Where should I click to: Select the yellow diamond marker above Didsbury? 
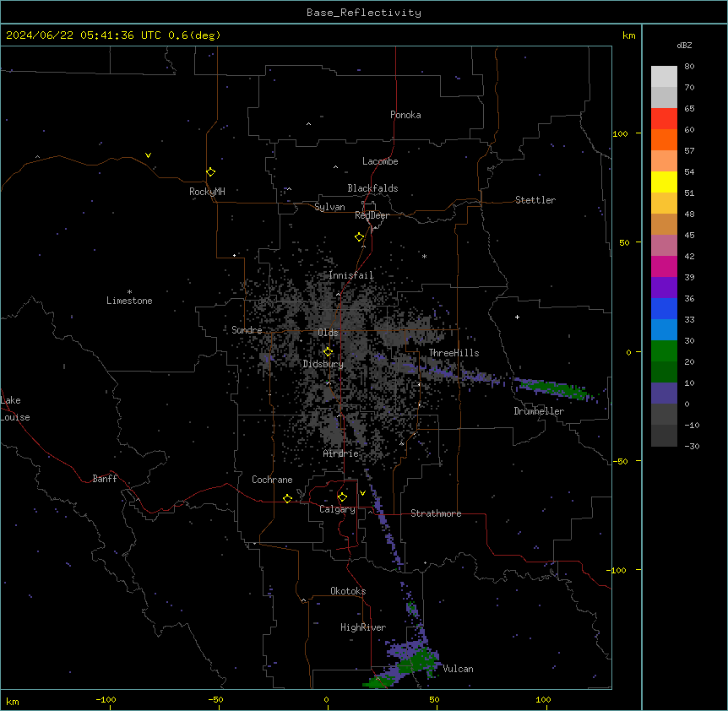click(x=328, y=352)
